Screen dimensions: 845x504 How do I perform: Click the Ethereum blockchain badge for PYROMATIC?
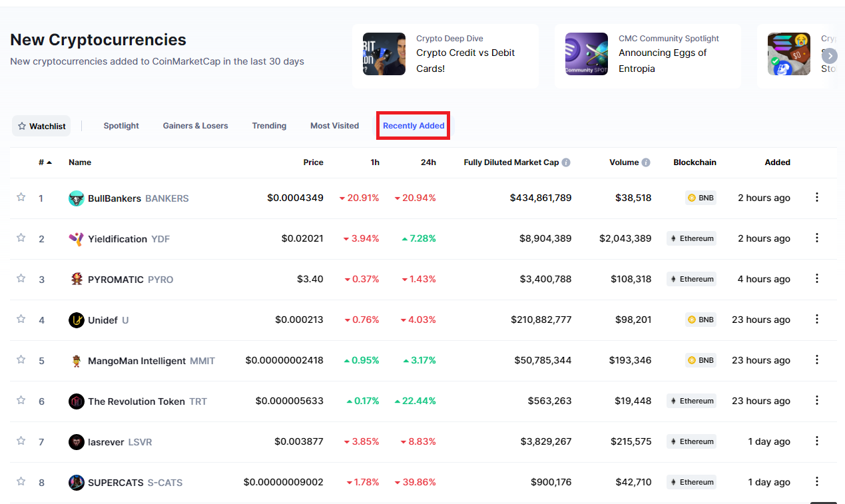[x=691, y=279]
